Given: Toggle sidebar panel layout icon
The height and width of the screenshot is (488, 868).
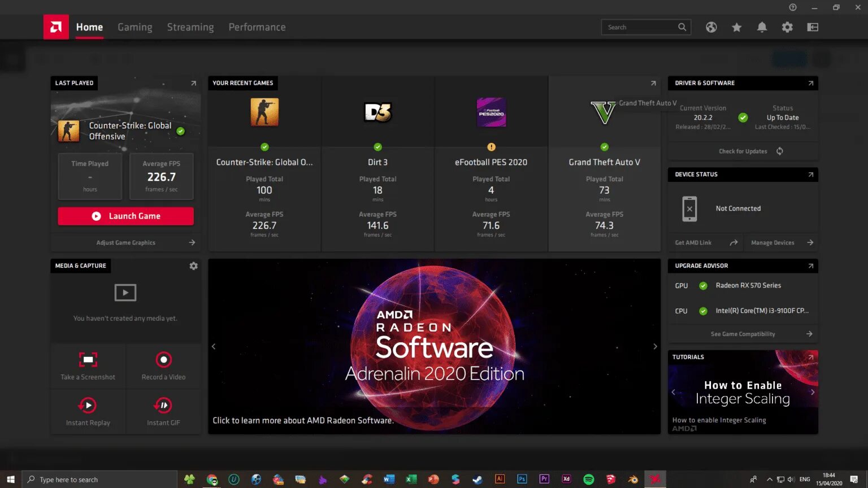Looking at the screenshot, I should (x=813, y=27).
